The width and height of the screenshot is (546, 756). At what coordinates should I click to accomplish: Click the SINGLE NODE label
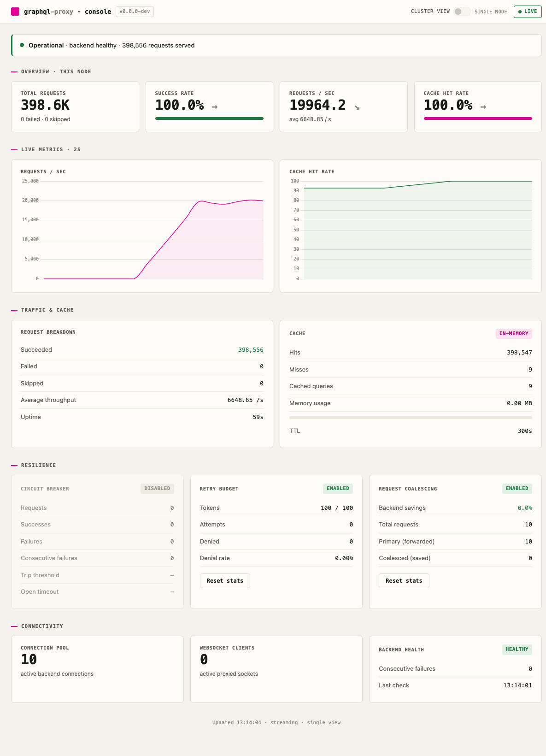coord(491,12)
